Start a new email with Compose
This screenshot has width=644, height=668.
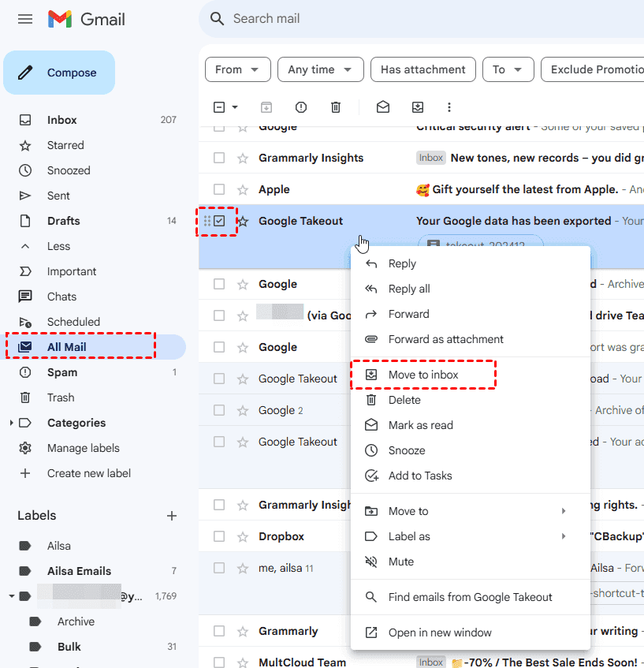tap(59, 73)
